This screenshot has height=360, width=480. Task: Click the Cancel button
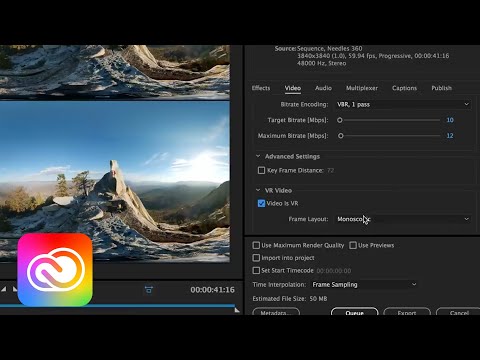459,312
